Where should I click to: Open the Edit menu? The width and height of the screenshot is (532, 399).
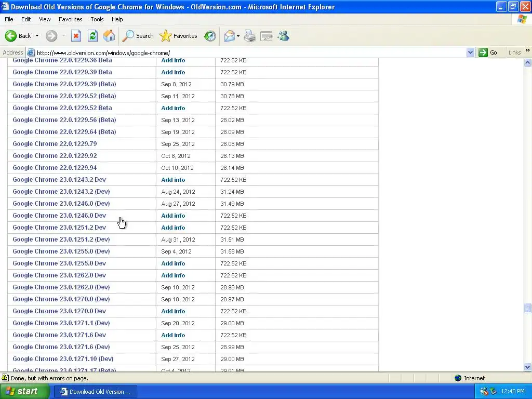point(26,19)
